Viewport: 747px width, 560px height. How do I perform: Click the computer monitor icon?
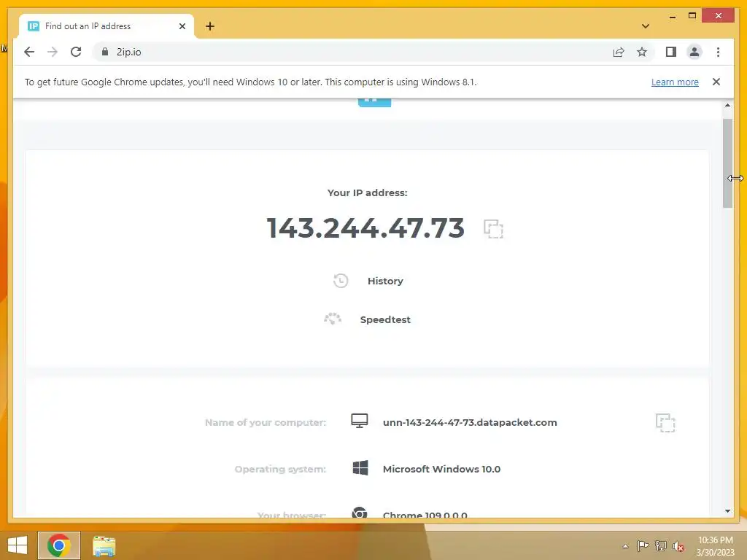coord(359,421)
